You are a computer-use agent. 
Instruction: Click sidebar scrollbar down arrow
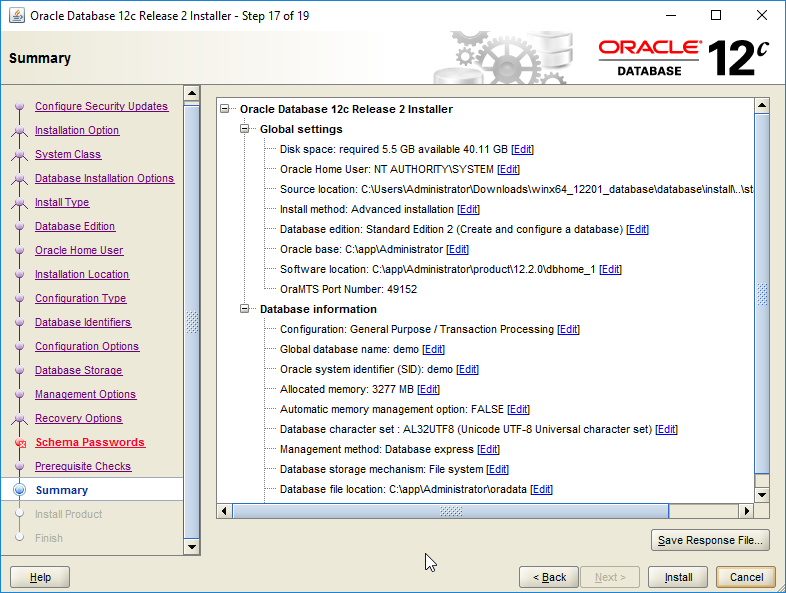coord(191,547)
